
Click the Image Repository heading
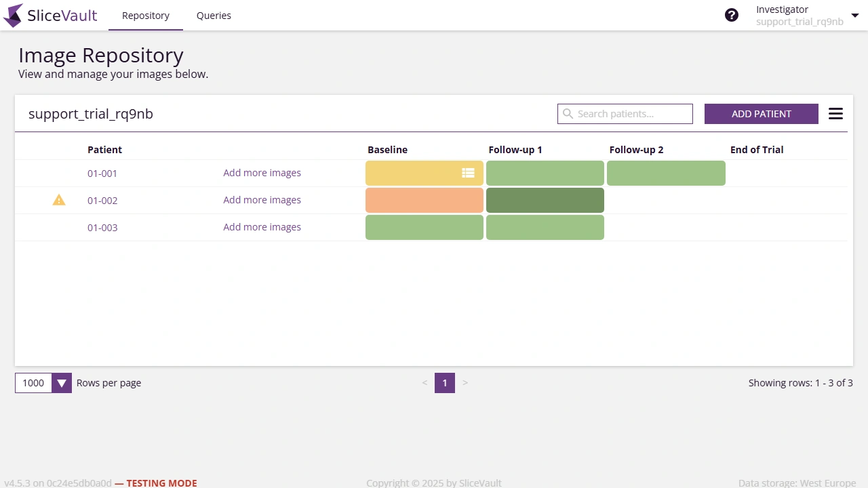pyautogui.click(x=101, y=55)
